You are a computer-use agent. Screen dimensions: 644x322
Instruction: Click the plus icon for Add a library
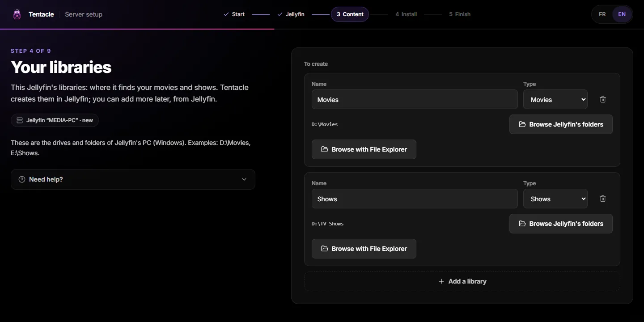pyautogui.click(x=441, y=281)
